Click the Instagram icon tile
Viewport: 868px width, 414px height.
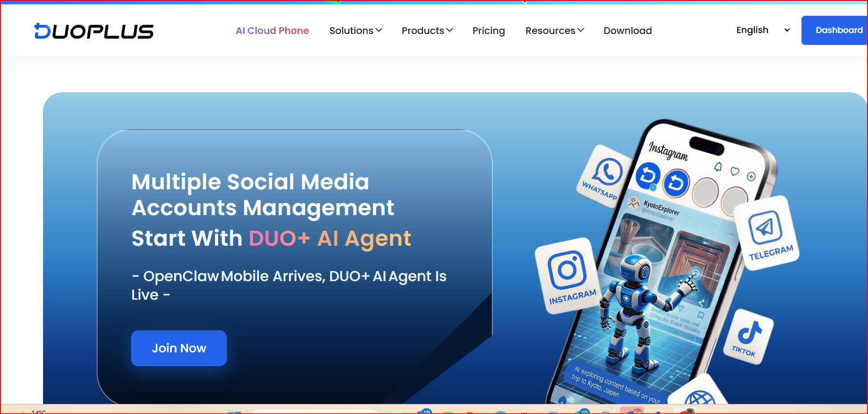point(568,276)
